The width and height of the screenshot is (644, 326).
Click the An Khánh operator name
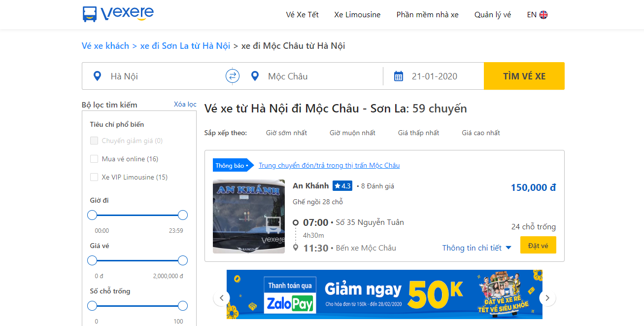tap(311, 186)
